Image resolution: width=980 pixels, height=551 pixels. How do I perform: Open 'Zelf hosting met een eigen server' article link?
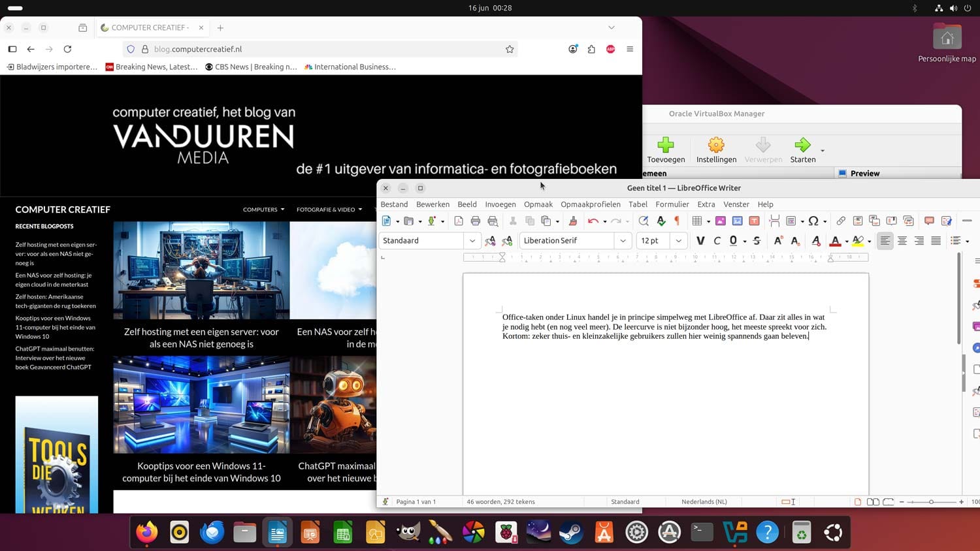click(x=201, y=338)
